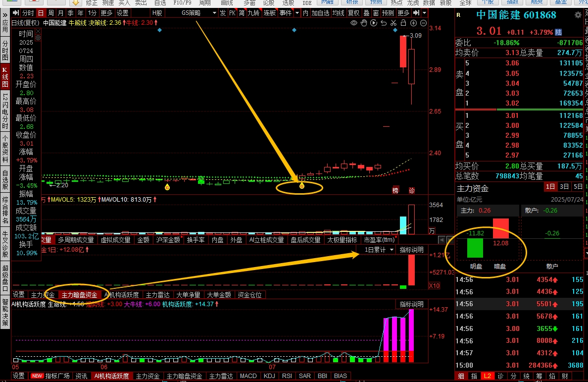Open the 牛叉诊股 sidebar item

(5, 244)
